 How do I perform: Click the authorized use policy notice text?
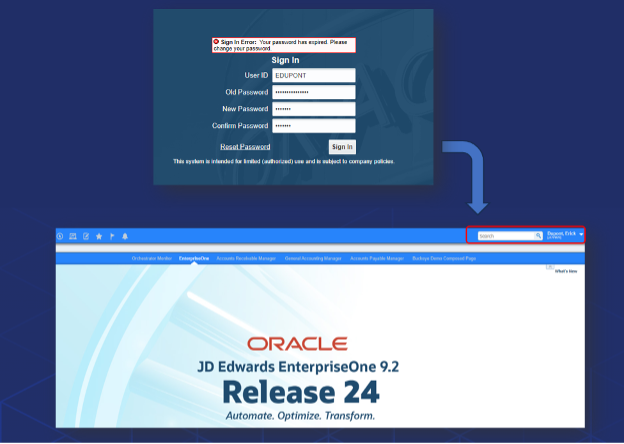(284, 162)
